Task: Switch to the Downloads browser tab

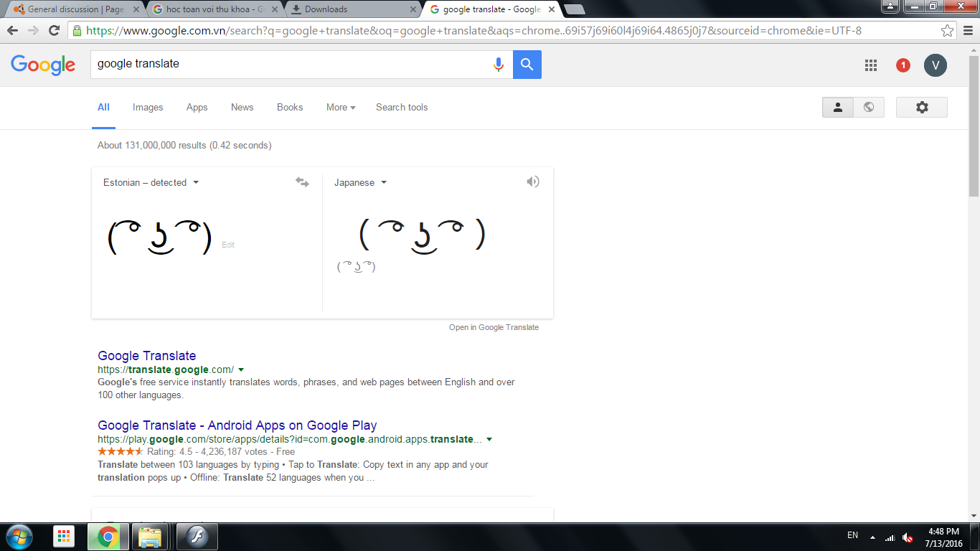Action: pos(352,9)
